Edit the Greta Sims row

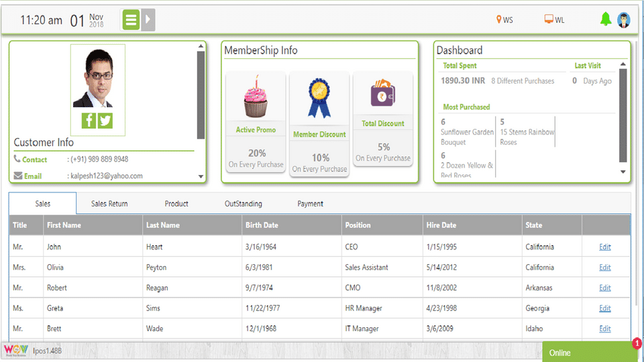click(605, 308)
